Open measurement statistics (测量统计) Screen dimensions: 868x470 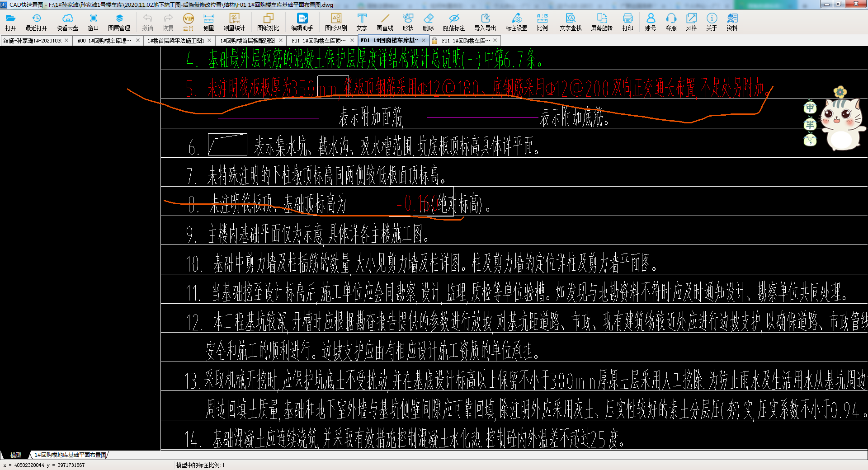coord(234,22)
